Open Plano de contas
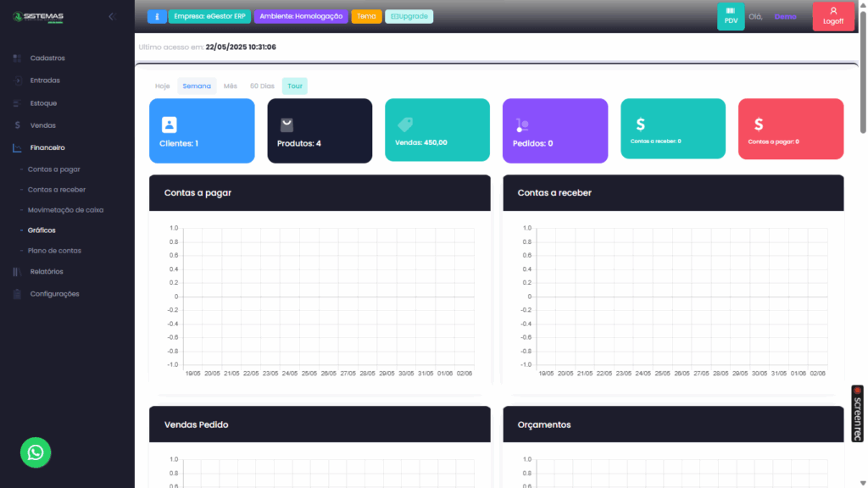 54,251
